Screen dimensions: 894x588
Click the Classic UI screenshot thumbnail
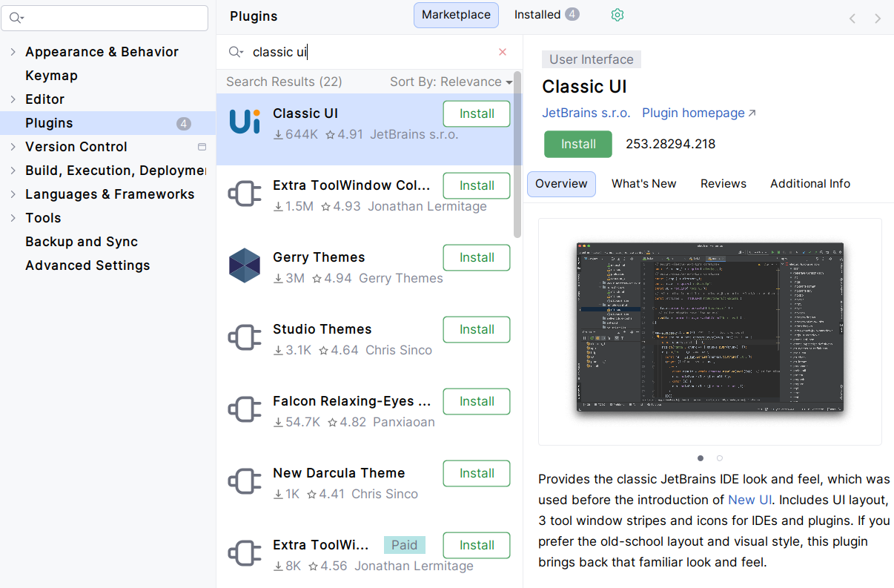709,328
